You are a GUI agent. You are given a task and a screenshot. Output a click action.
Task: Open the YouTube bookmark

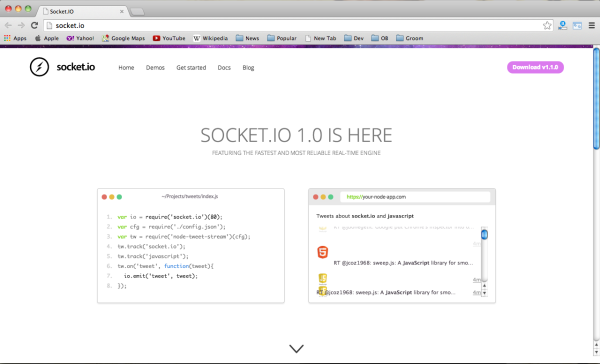(x=169, y=38)
